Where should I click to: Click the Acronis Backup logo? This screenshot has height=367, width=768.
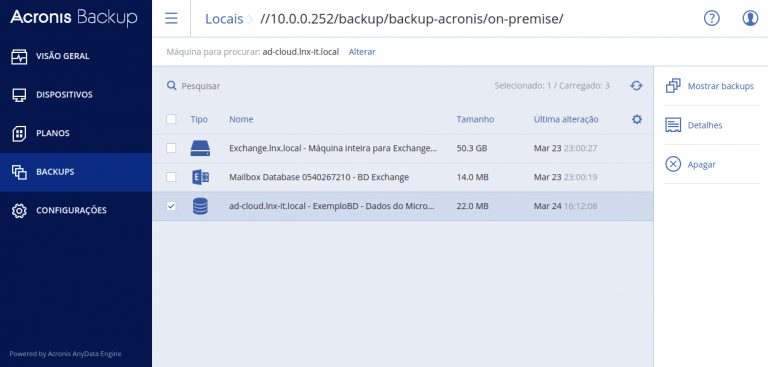coord(73,18)
